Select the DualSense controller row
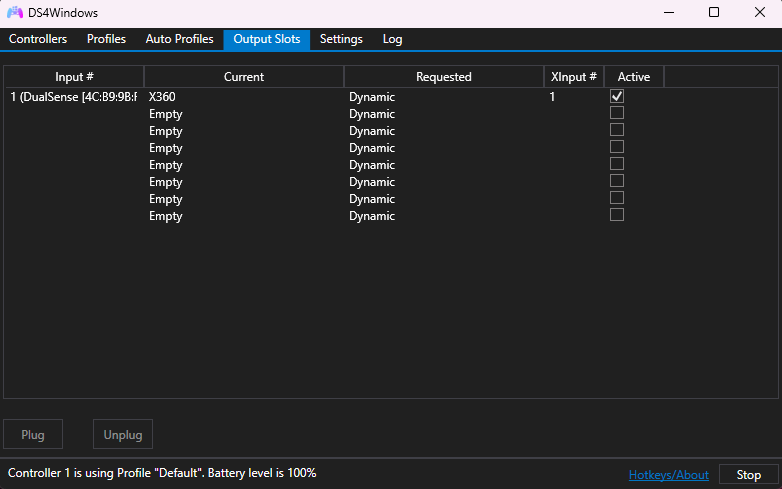The width and height of the screenshot is (782, 489). click(73, 97)
